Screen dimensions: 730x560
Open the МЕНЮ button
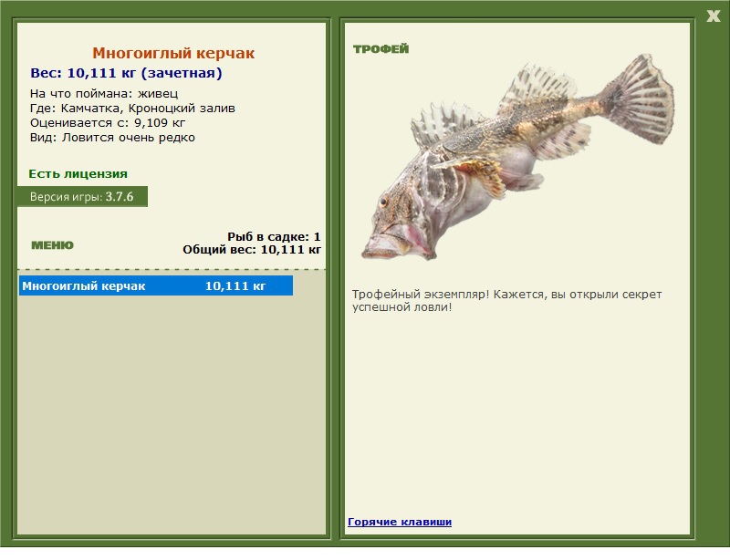point(52,245)
